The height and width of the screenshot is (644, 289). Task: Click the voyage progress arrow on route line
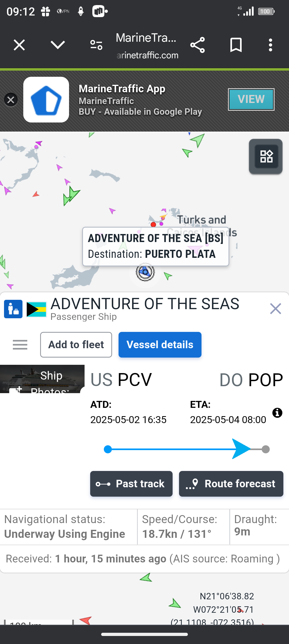pyautogui.click(x=240, y=449)
